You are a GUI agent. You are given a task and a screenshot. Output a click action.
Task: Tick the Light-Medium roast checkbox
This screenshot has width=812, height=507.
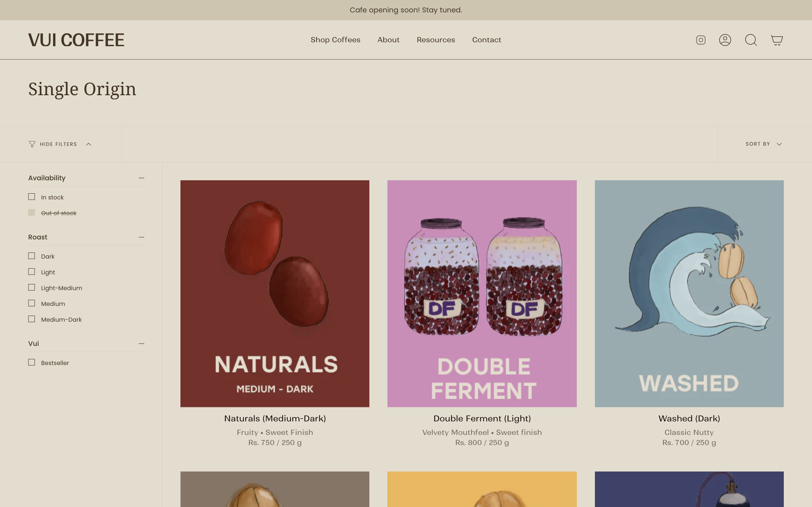tap(32, 287)
